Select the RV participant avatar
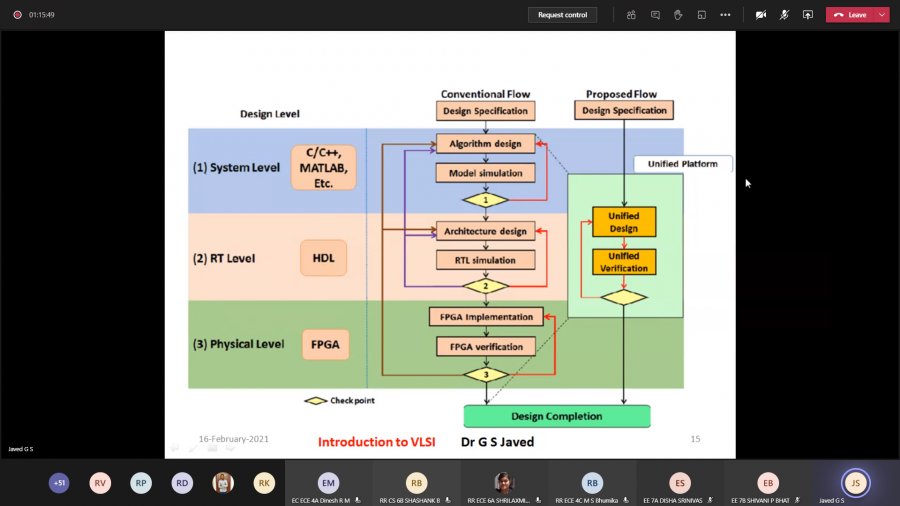Screen dimensions: 900x506 click(100, 483)
